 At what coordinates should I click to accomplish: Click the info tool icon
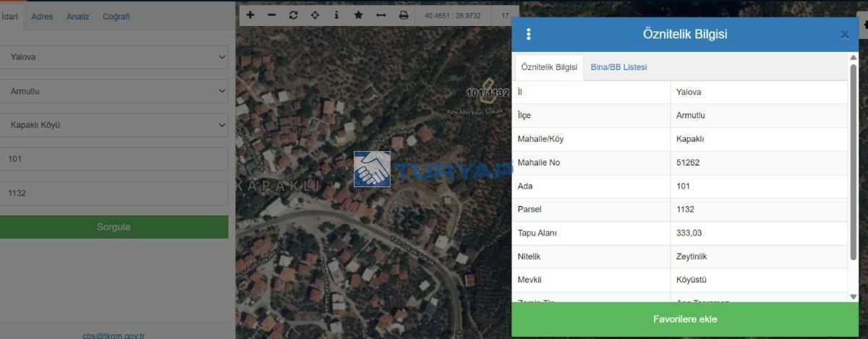pyautogui.click(x=336, y=15)
